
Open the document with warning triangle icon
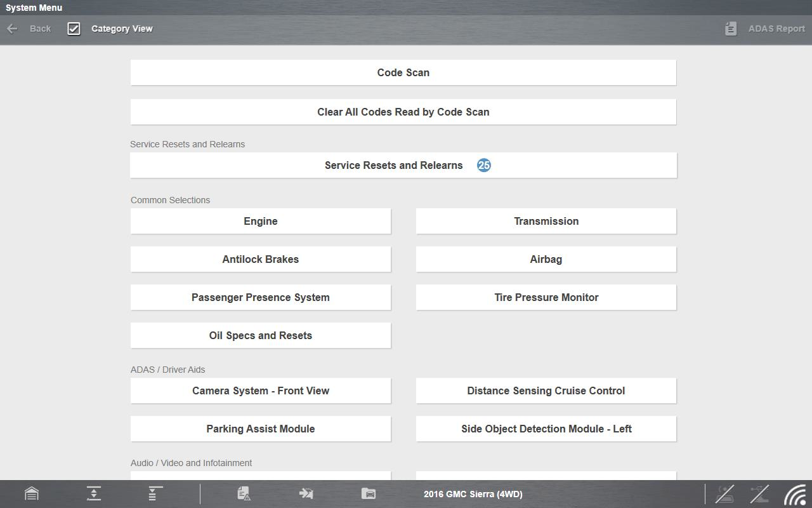[x=244, y=493]
